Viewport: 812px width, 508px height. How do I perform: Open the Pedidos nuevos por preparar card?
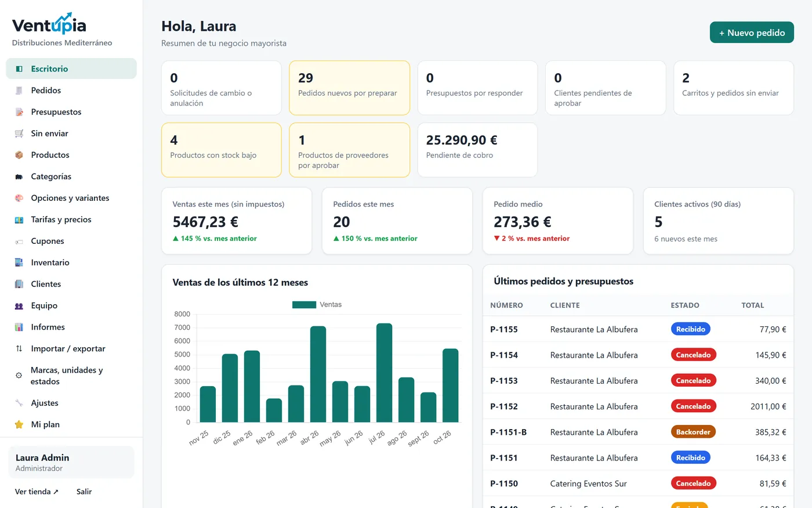click(349, 88)
